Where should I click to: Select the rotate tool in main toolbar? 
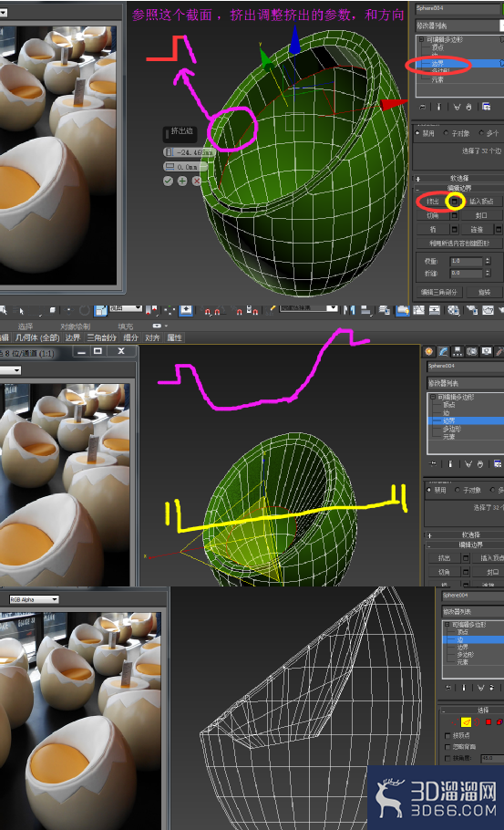[85, 310]
